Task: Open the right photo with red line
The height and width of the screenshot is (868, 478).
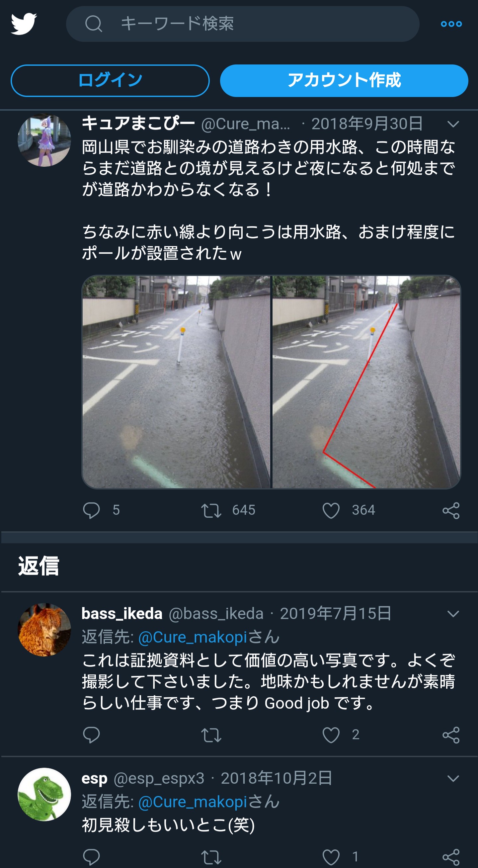Action: [x=366, y=382]
